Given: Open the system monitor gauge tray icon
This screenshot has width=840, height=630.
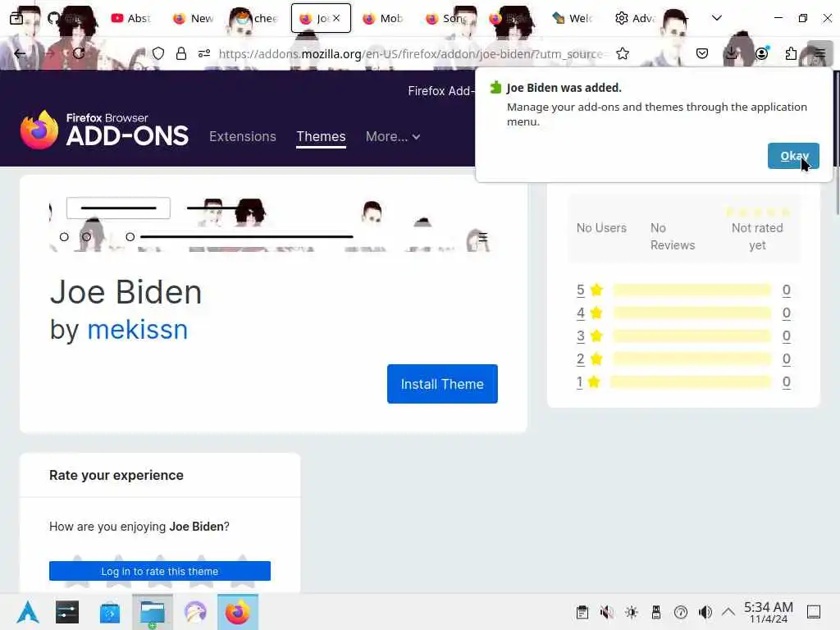Looking at the screenshot, I should (681, 612).
